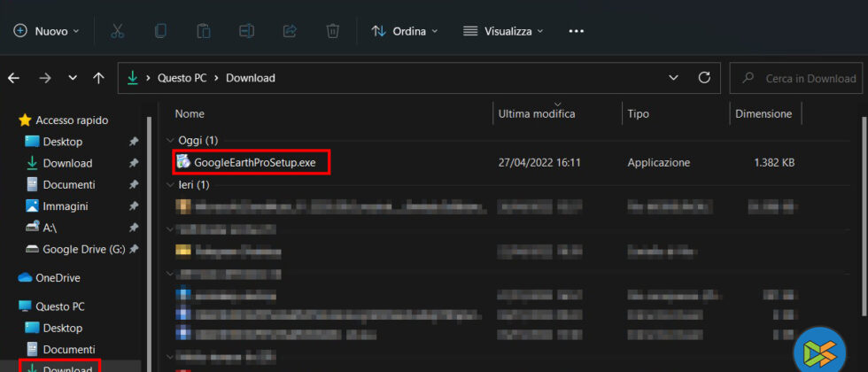The image size is (868, 372).
Task: Unpin Google Drive (G:) via its pin icon
Action: [134, 250]
